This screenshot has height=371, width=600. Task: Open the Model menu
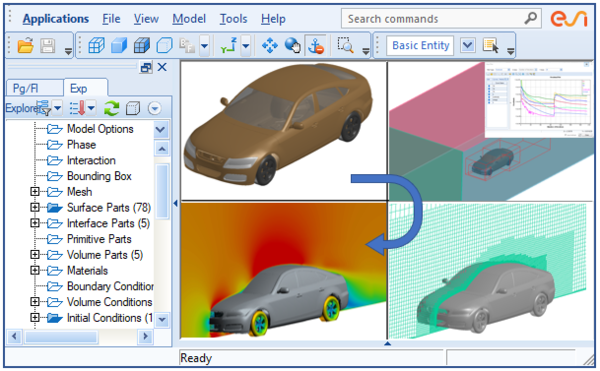[189, 19]
